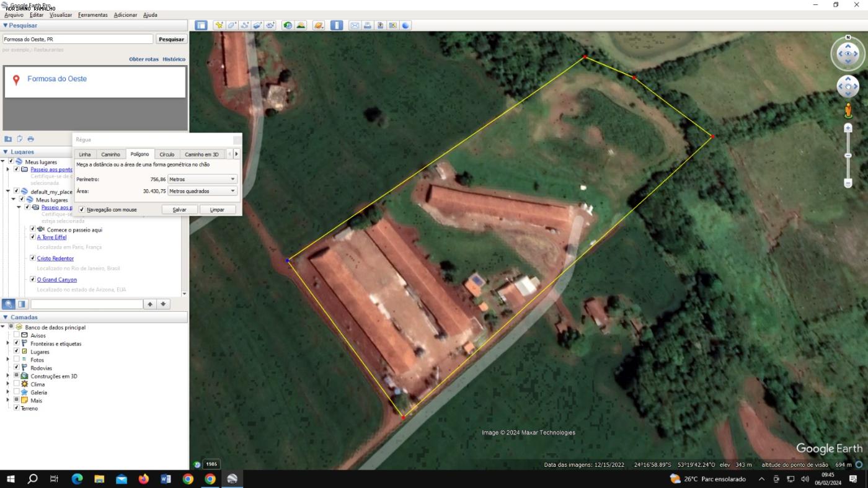Expand the Fronteiras e etiquetas layer
The width and height of the screenshot is (868, 488).
(x=8, y=343)
